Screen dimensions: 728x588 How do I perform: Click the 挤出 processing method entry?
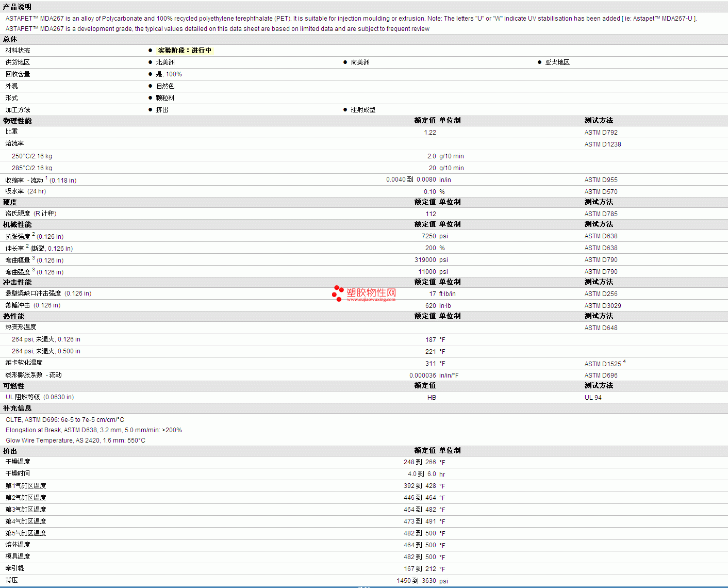tap(162, 110)
